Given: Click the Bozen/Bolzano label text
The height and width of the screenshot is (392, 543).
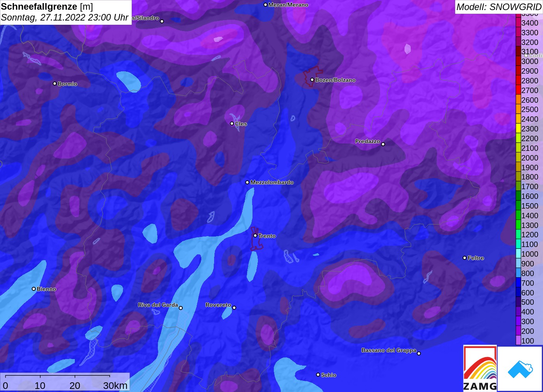Looking at the screenshot, I should click(335, 80).
